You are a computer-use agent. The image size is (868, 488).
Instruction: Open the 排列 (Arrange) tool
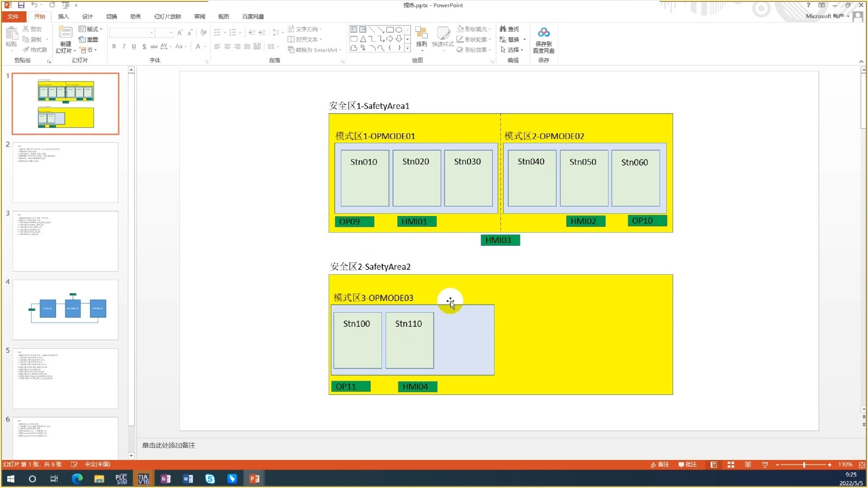pos(421,36)
